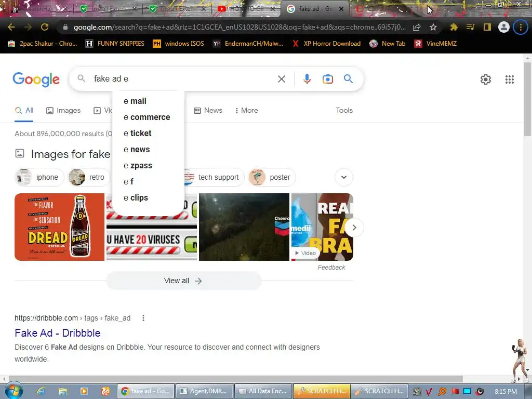Open the Google apps grid
This screenshot has height=399, width=532.
(509, 79)
